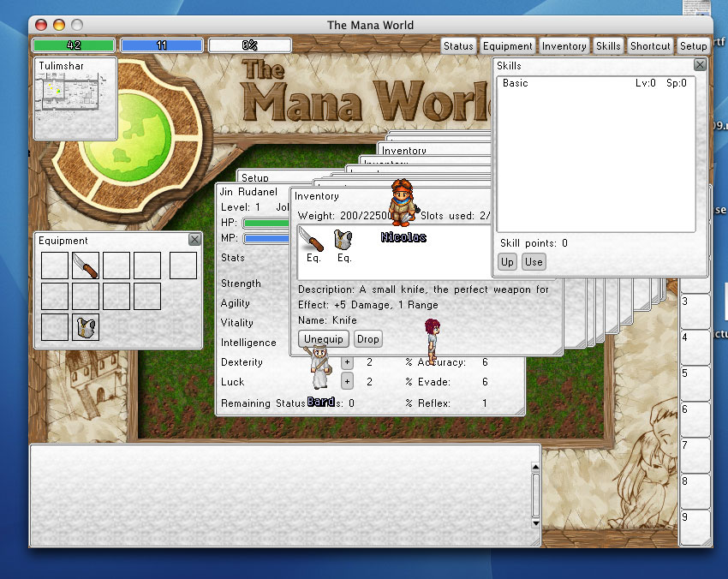This screenshot has width=728, height=579.
Task: Click the chat scrollbar track
Action: 535,495
